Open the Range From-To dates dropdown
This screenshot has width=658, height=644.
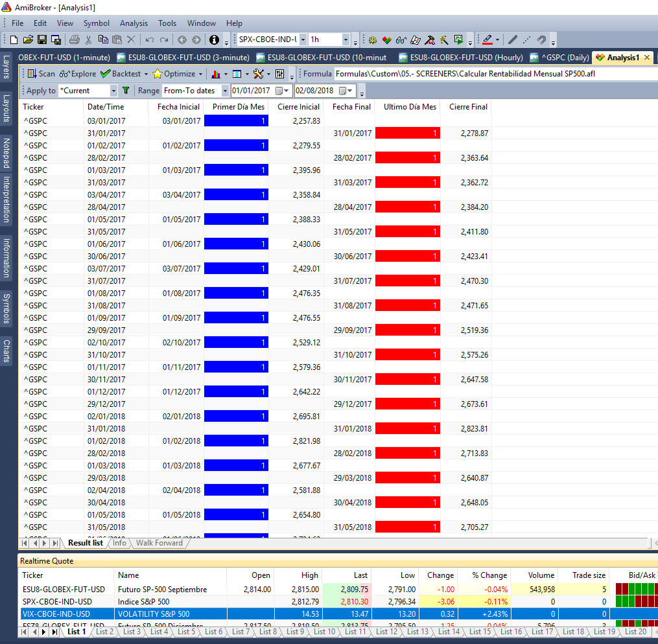(225, 91)
